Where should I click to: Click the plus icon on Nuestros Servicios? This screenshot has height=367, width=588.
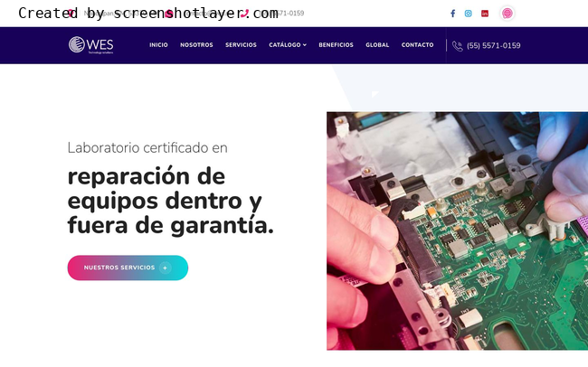[165, 268]
